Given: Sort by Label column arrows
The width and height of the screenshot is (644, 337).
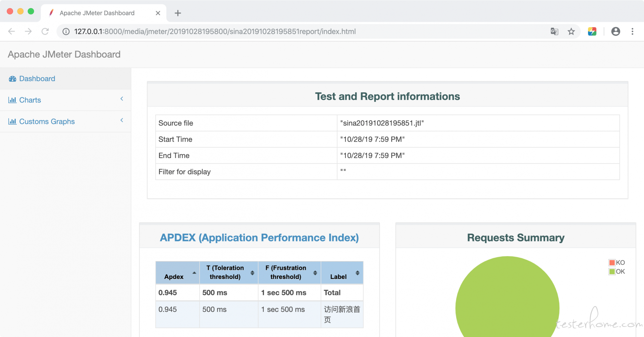Looking at the screenshot, I should click(x=358, y=273).
